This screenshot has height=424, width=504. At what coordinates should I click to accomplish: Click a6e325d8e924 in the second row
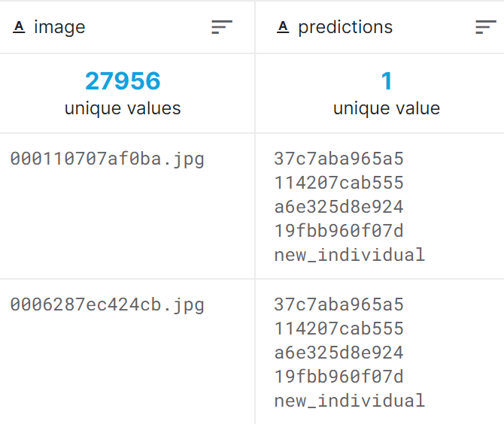tap(339, 353)
